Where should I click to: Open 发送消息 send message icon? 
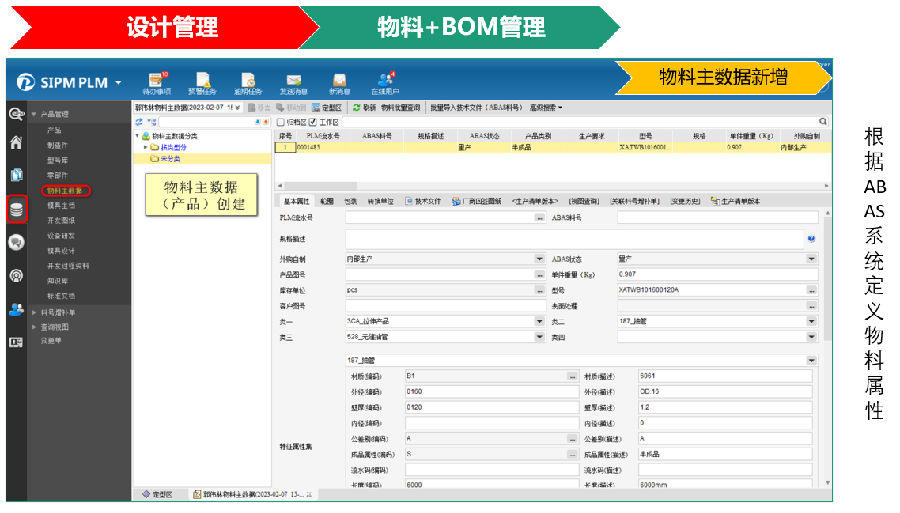(x=293, y=82)
